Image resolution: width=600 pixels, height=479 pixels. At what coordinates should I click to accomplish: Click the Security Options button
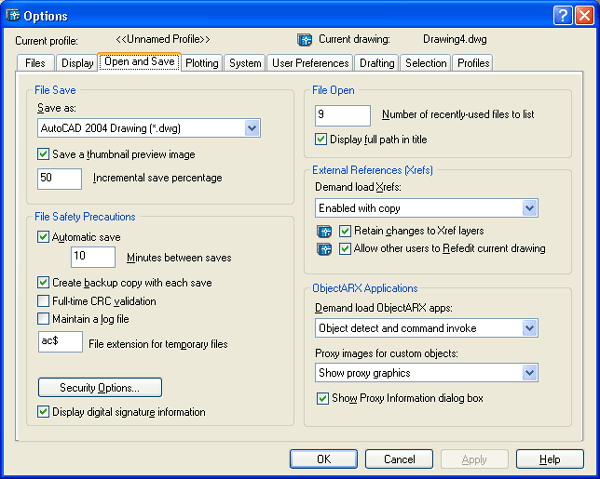99,387
